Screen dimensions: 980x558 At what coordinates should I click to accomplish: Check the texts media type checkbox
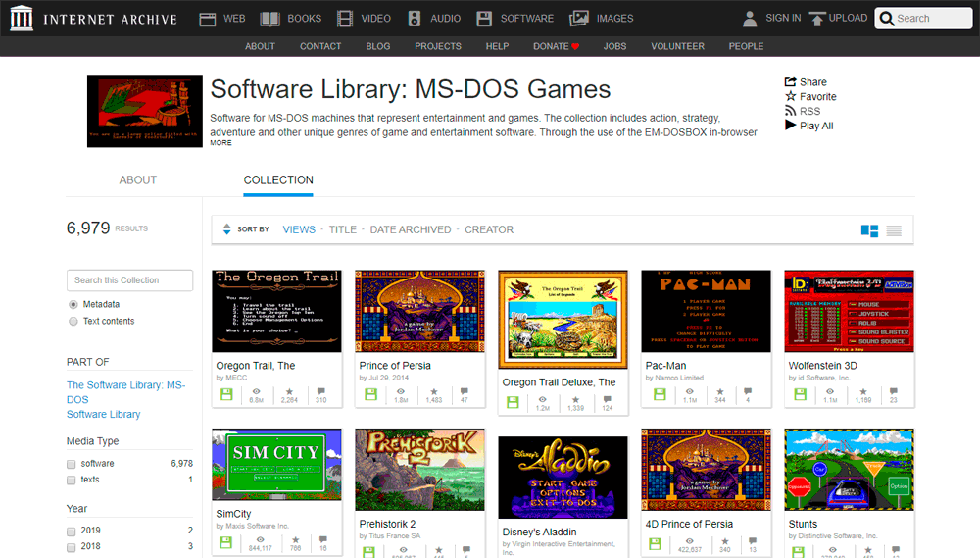click(72, 481)
